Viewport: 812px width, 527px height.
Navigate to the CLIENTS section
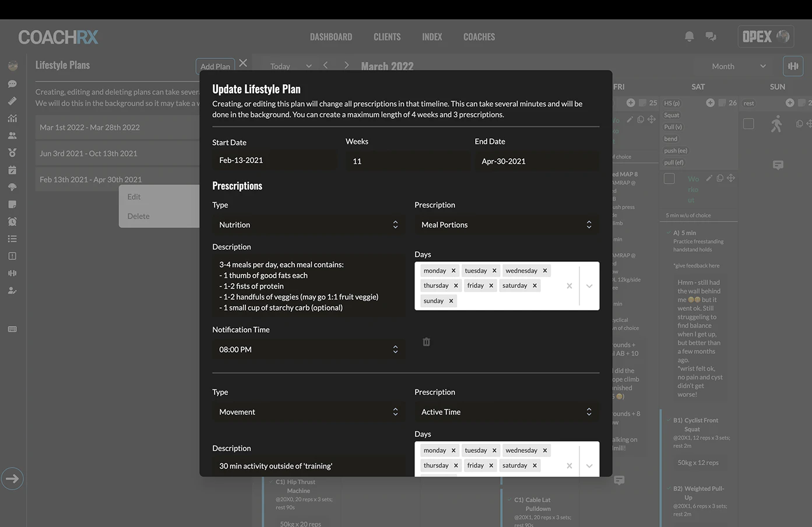386,36
